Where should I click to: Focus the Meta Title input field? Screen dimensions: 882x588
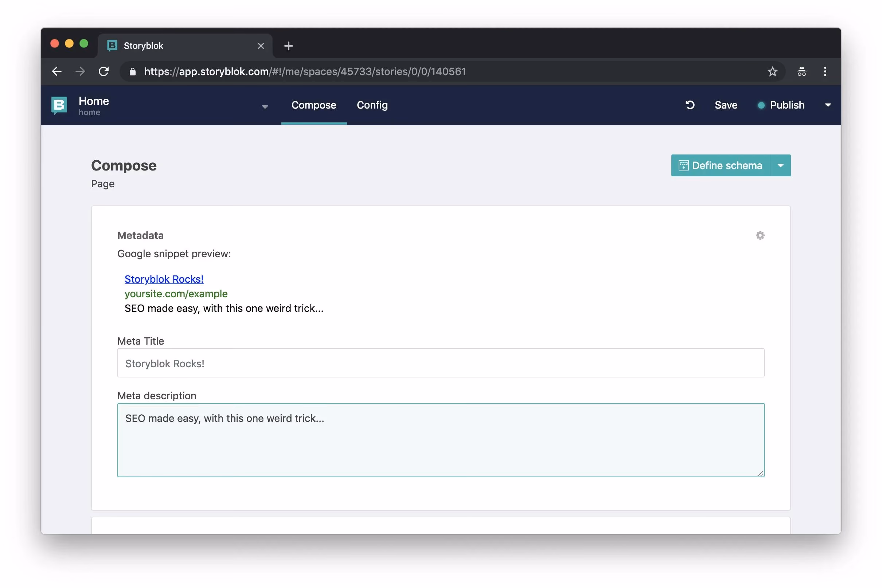[x=440, y=363]
